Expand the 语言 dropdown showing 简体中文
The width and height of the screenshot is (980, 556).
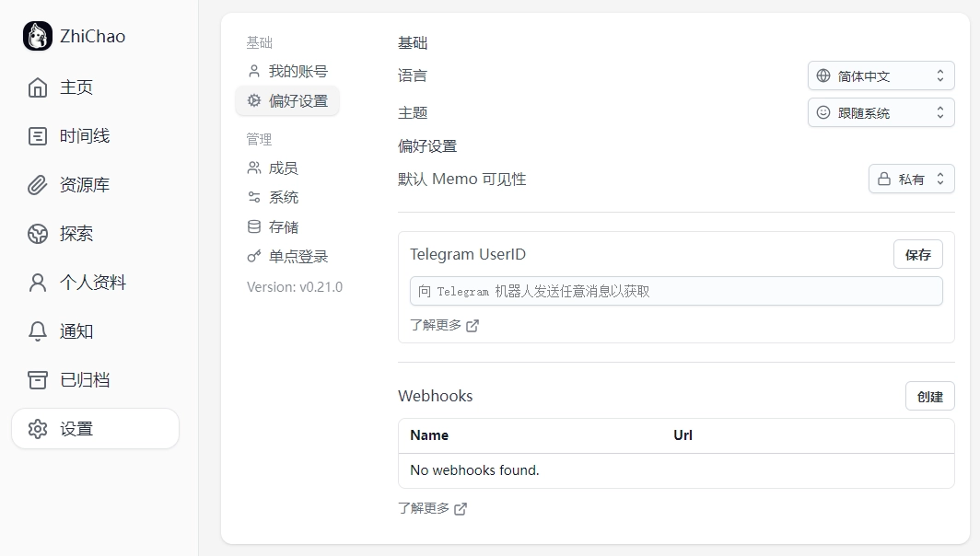881,75
